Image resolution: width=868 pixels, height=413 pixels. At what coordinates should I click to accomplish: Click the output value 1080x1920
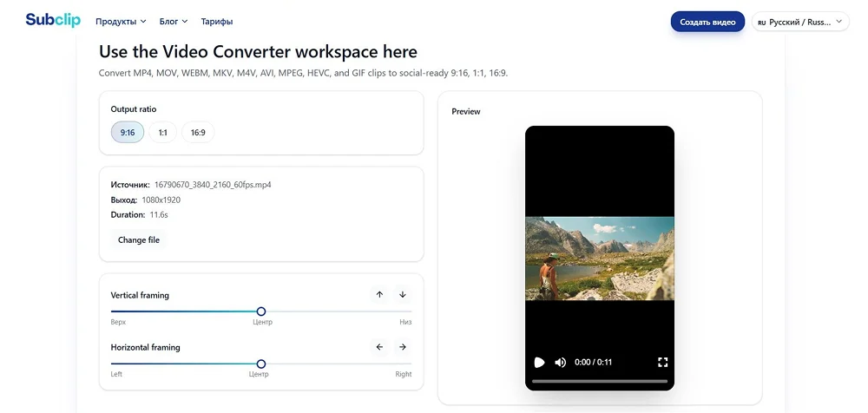(161, 200)
